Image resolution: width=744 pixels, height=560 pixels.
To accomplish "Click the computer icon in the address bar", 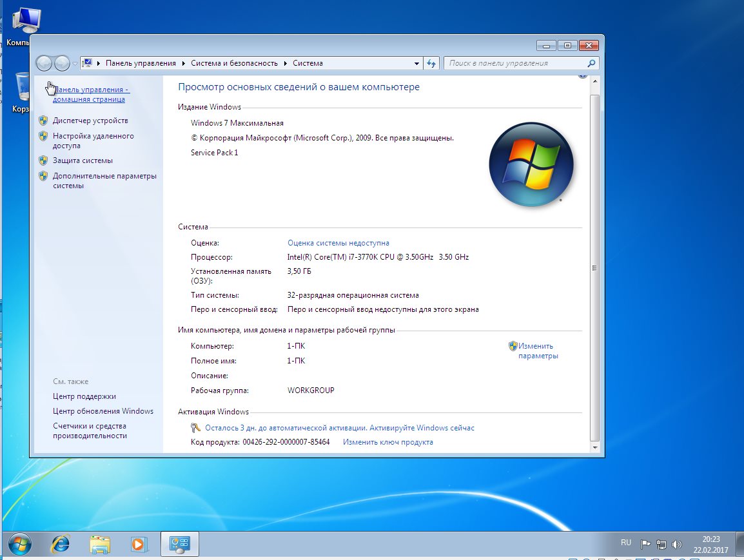I will tap(87, 63).
